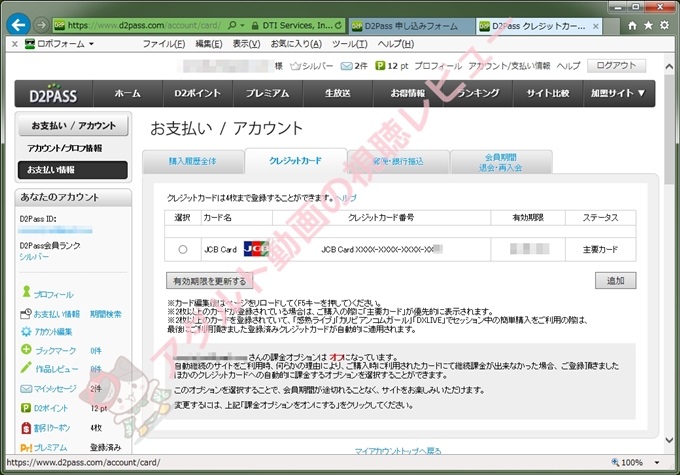This screenshot has height=475, width=680.
Task: Click the ヘルプ link after card limit text
Action: pos(346,198)
